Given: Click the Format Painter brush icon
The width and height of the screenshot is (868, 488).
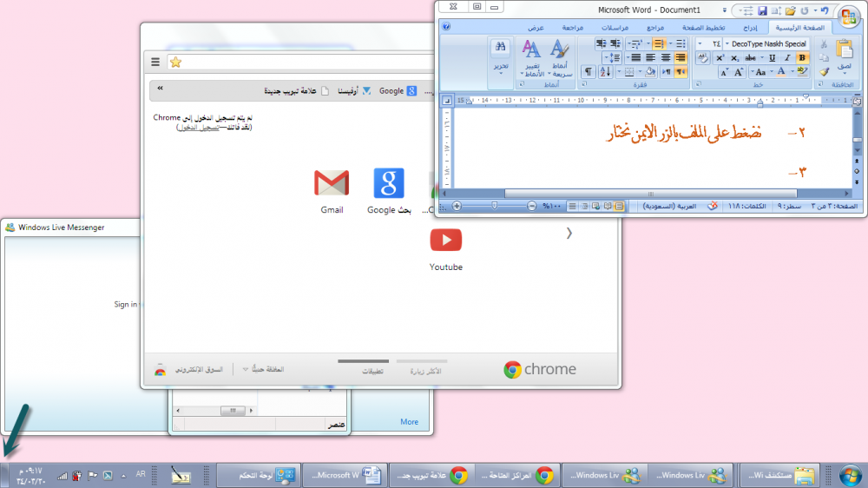Looking at the screenshot, I should (824, 72).
